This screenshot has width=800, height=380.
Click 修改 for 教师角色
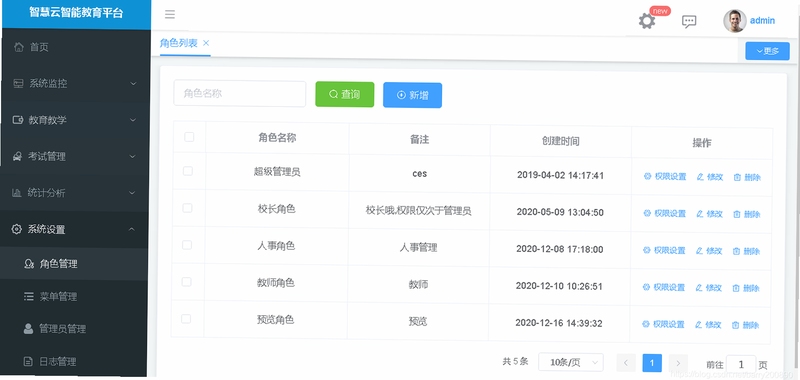pos(708,288)
